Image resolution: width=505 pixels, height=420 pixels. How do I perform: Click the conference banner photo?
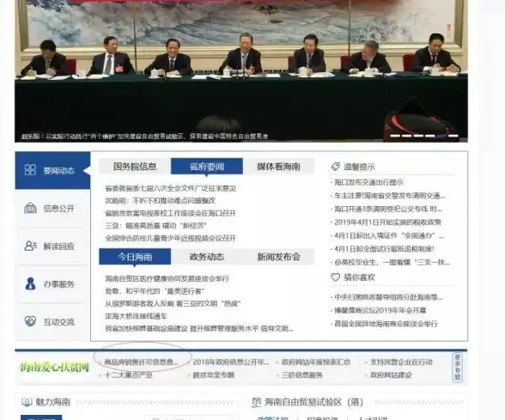click(x=241, y=70)
